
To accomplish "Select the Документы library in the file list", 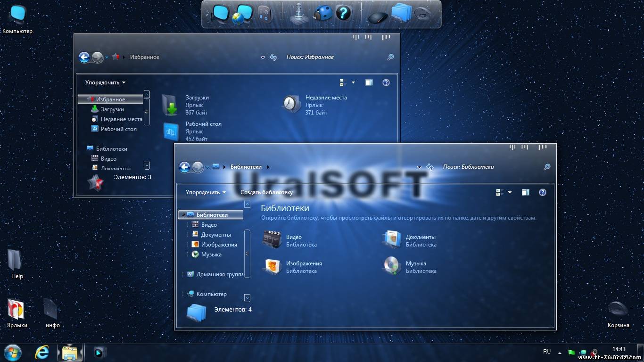I will tap(409, 240).
